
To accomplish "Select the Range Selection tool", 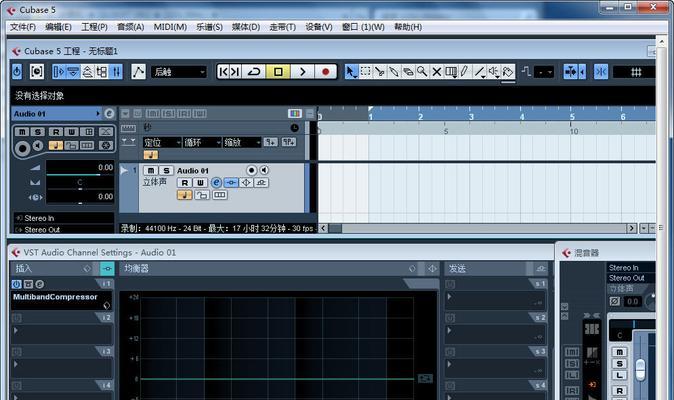I will coord(365,71).
